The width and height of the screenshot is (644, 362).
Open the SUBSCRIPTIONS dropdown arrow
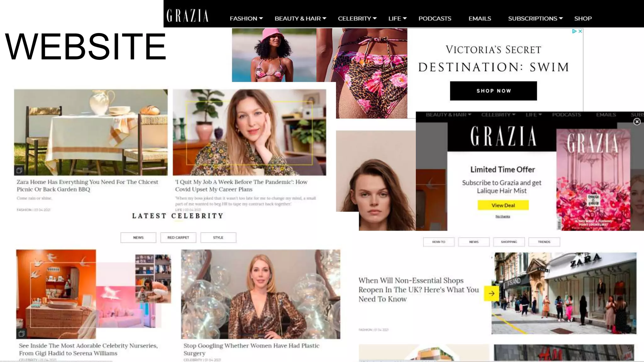561,19
